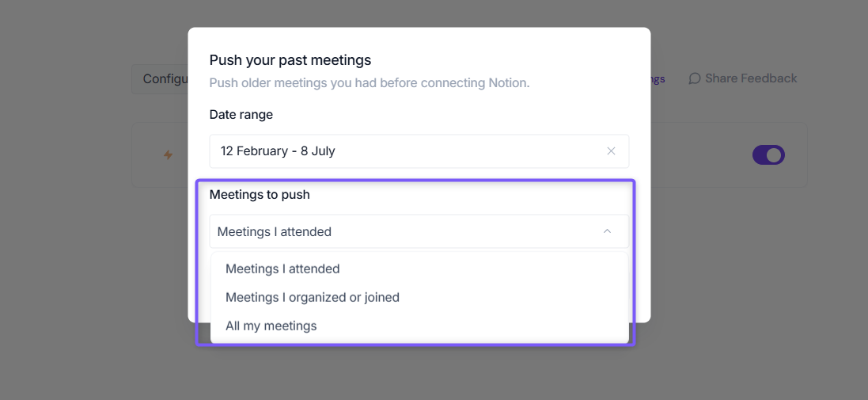Image resolution: width=868 pixels, height=400 pixels.
Task: Clear the date range with the X icon
Action: tap(611, 150)
